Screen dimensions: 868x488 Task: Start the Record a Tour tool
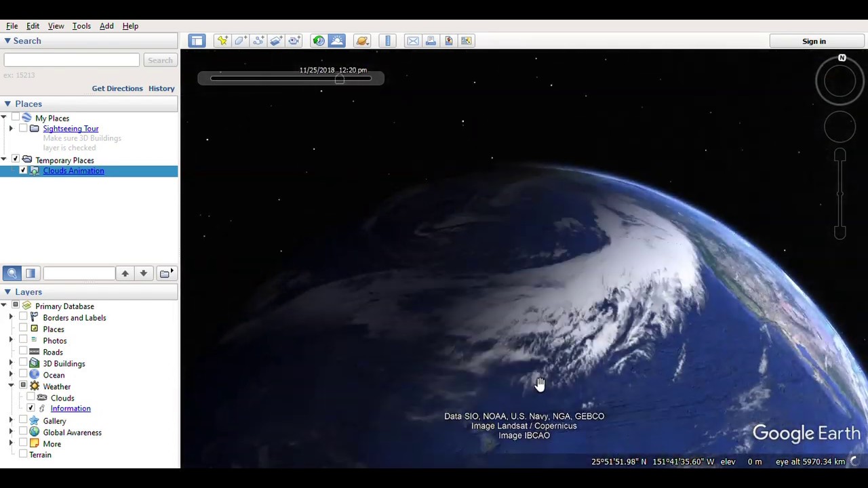(294, 41)
